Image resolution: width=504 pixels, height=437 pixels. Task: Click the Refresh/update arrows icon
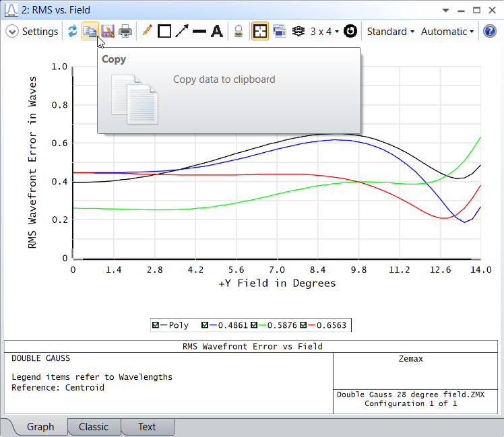coord(72,32)
